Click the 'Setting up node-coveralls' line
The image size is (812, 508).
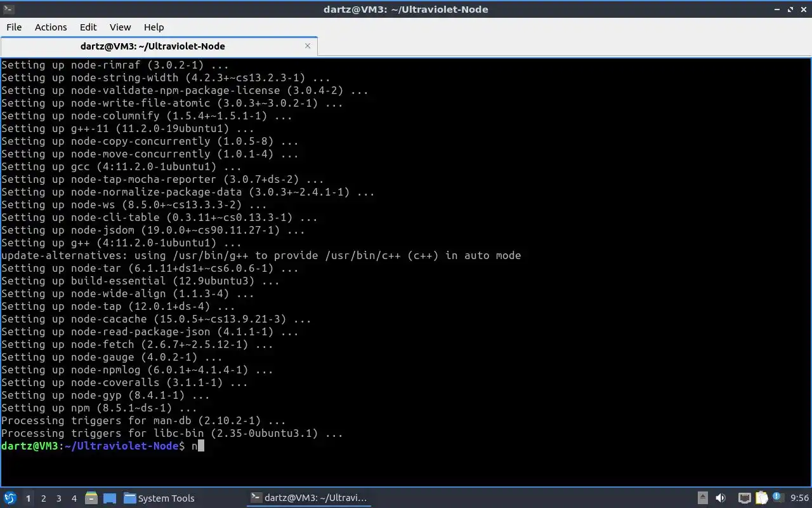pos(124,382)
